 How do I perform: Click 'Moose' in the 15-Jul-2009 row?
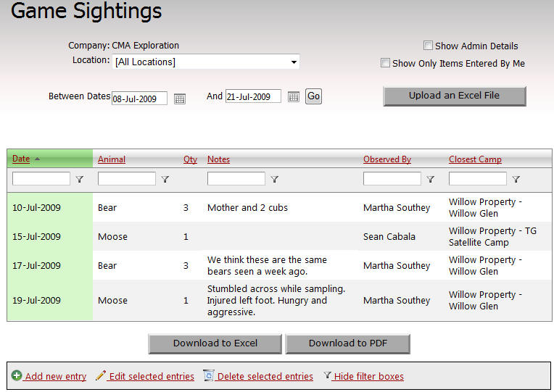pos(112,237)
